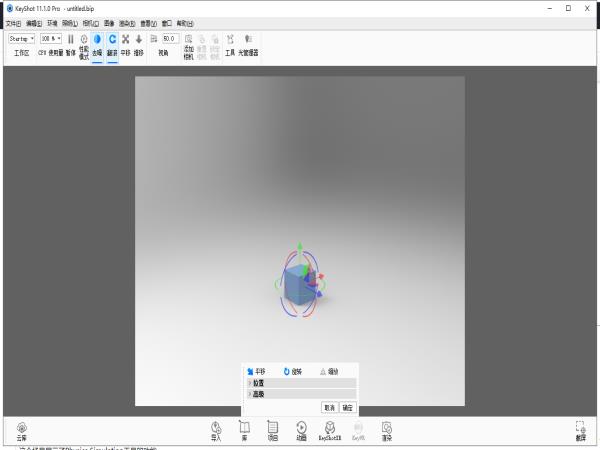Select Rotate (旋转) mode in the move popup
Image resolution: width=600 pixels, height=450 pixels.
point(293,371)
